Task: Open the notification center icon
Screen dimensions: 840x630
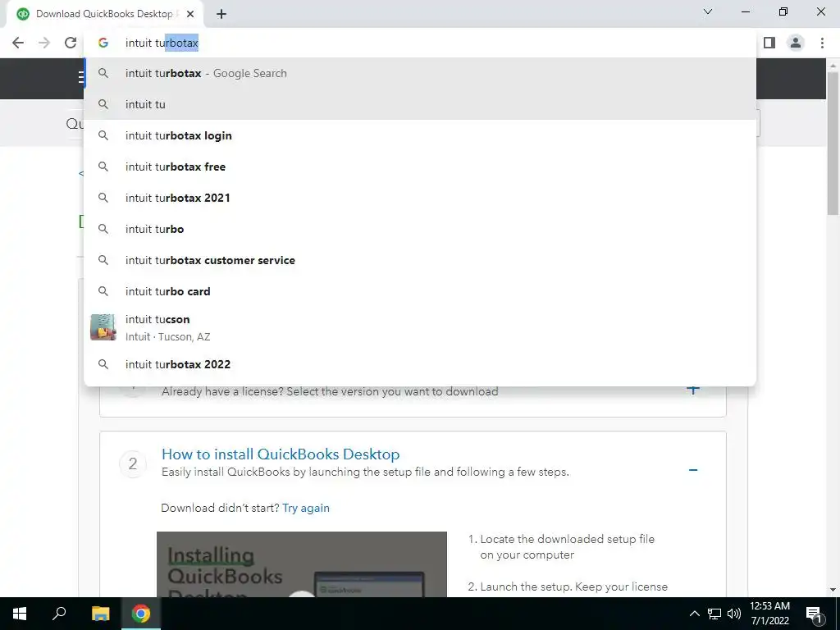Action: click(813, 614)
